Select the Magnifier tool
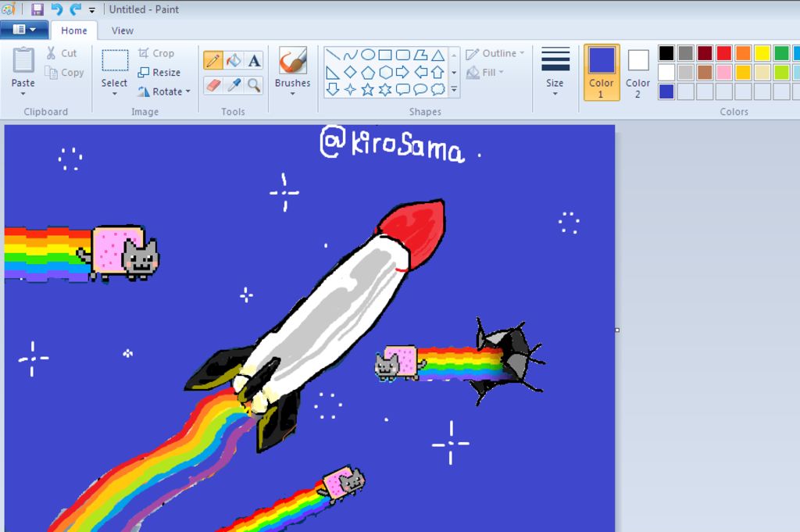The height and width of the screenshot is (532, 800). 254,84
